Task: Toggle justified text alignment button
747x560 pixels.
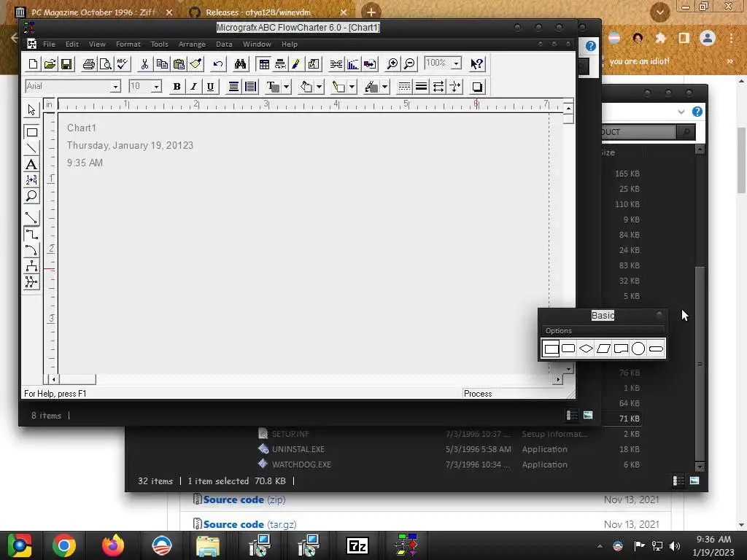Action: tap(251, 87)
